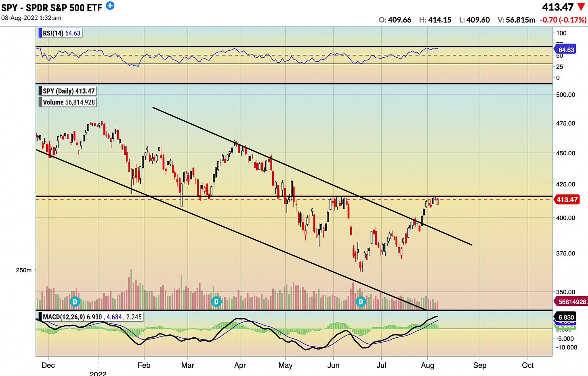This screenshot has height=376, width=588.
Task: Click the blue plus icon beside SPY title
Action: point(110,6)
